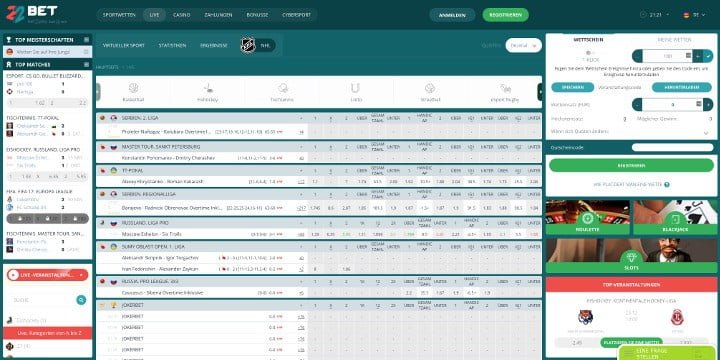Click the Anmelden button
The width and height of the screenshot is (720, 360).
(x=452, y=15)
